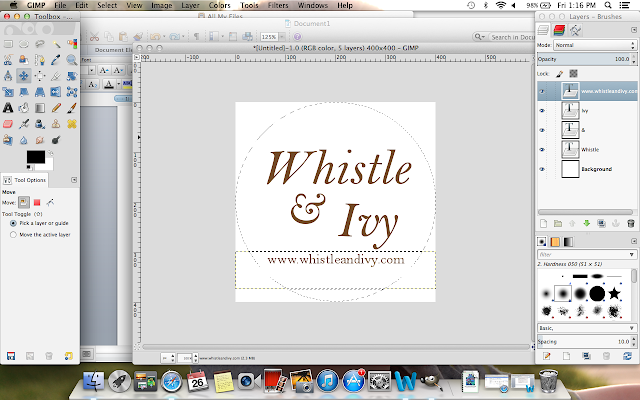Open the File menu
Screen dimensions: 640x400
coord(60,5)
